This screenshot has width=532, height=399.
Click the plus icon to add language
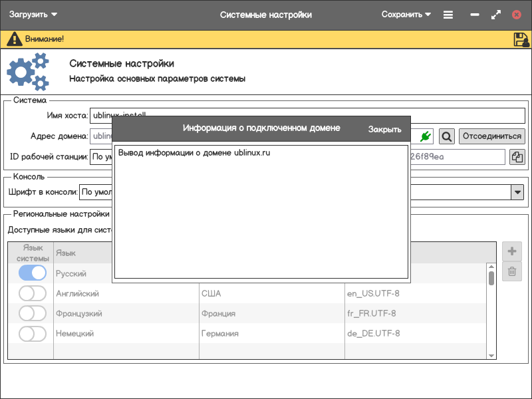pyautogui.click(x=512, y=251)
